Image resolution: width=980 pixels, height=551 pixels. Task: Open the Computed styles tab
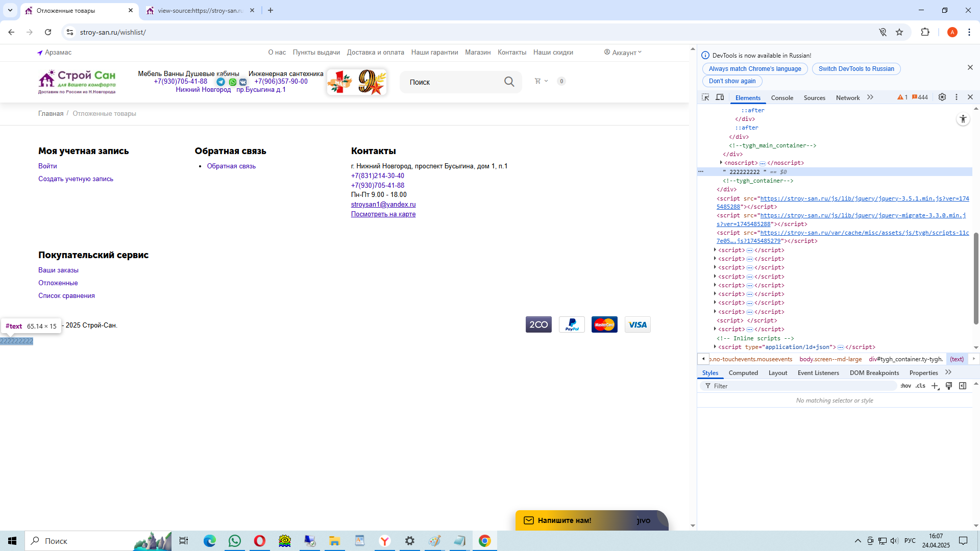point(743,373)
